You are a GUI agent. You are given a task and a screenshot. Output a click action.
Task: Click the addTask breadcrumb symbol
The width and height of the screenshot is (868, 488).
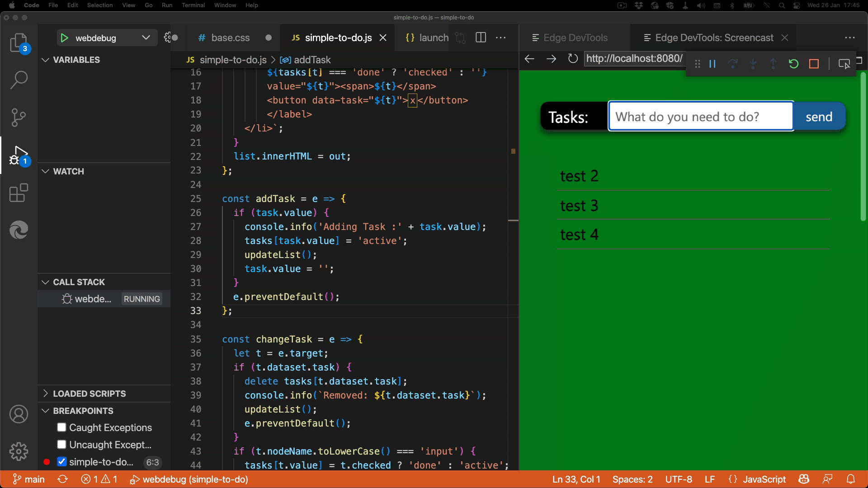click(306, 60)
